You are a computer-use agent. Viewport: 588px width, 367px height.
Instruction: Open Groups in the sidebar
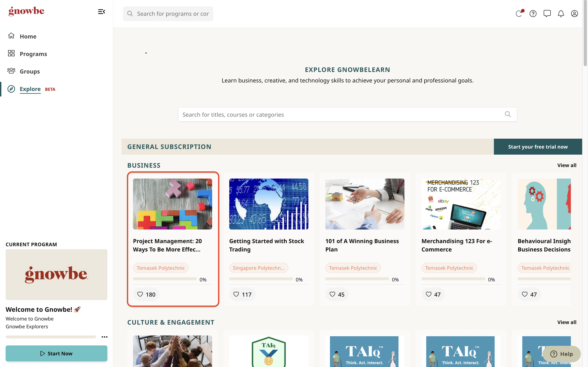pyautogui.click(x=30, y=71)
